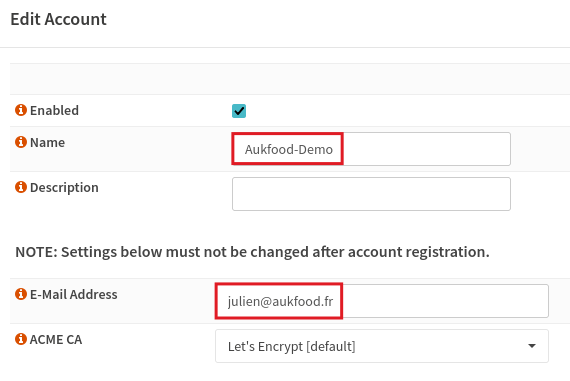Open the Description help info icon
The width and height of the screenshot is (570, 381).
(x=21, y=187)
